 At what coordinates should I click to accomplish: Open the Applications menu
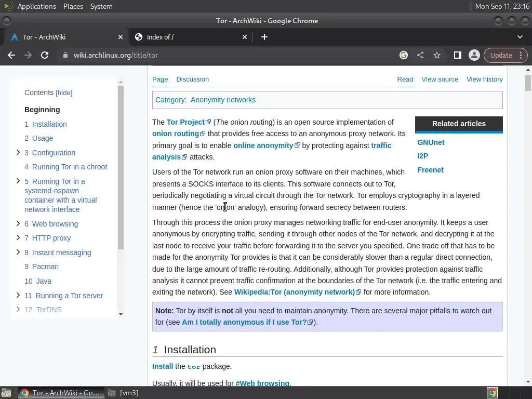(x=37, y=6)
